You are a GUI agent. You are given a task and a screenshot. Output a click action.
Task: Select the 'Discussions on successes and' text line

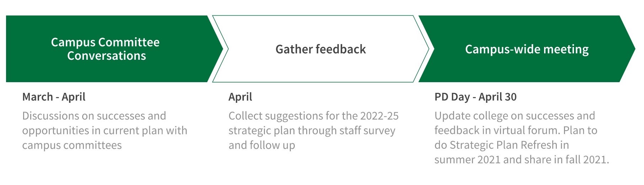click(x=94, y=116)
